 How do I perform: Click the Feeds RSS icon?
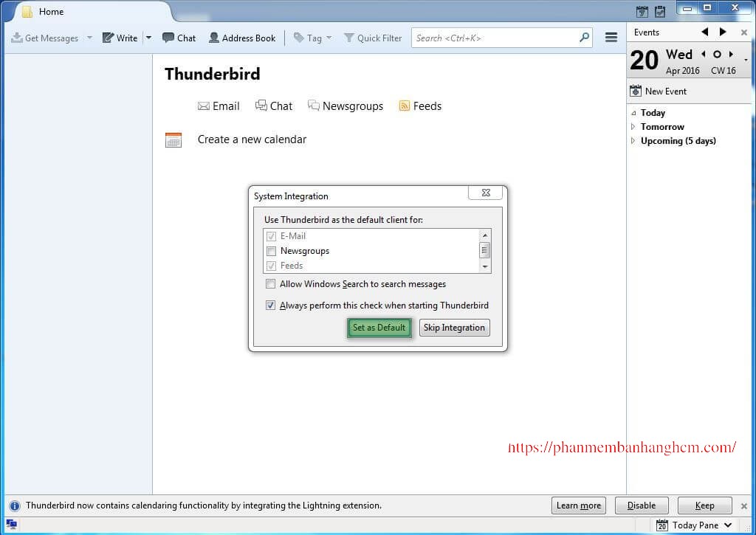[x=404, y=106]
